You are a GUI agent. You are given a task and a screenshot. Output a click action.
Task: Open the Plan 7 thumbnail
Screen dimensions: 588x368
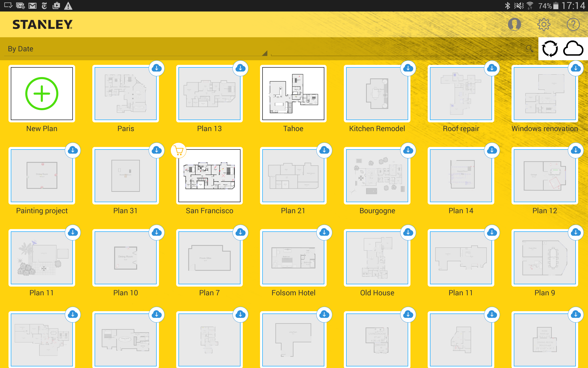(x=209, y=258)
